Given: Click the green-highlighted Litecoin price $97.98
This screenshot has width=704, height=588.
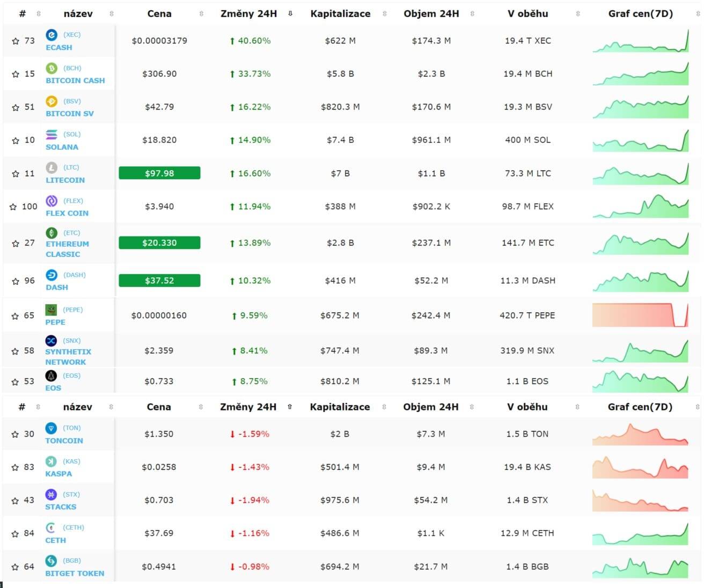Looking at the screenshot, I should pyautogui.click(x=159, y=173).
